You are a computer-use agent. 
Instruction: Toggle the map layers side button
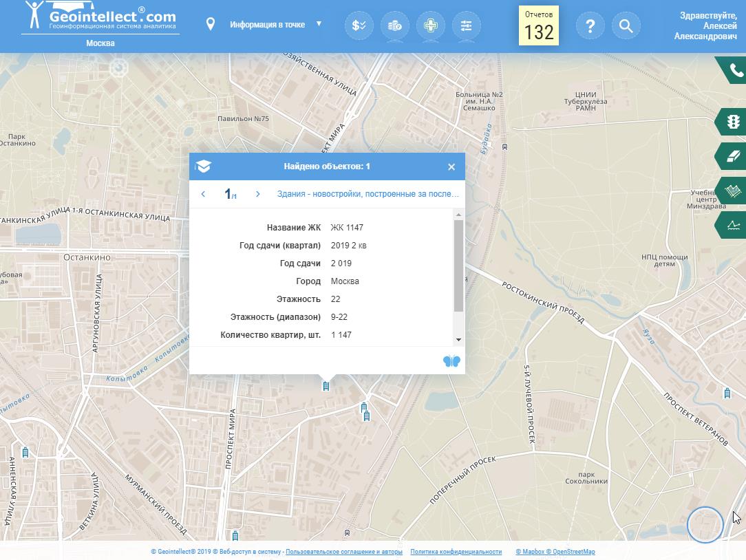point(734,191)
